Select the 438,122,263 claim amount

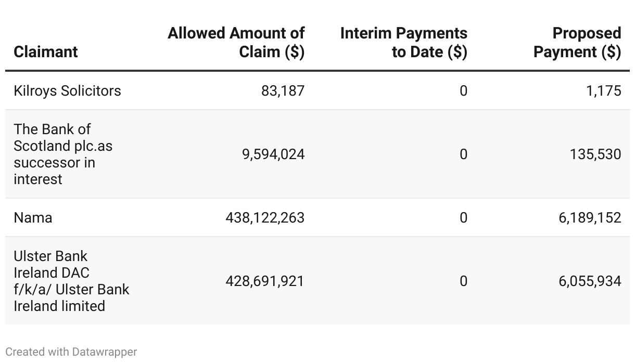coord(265,217)
